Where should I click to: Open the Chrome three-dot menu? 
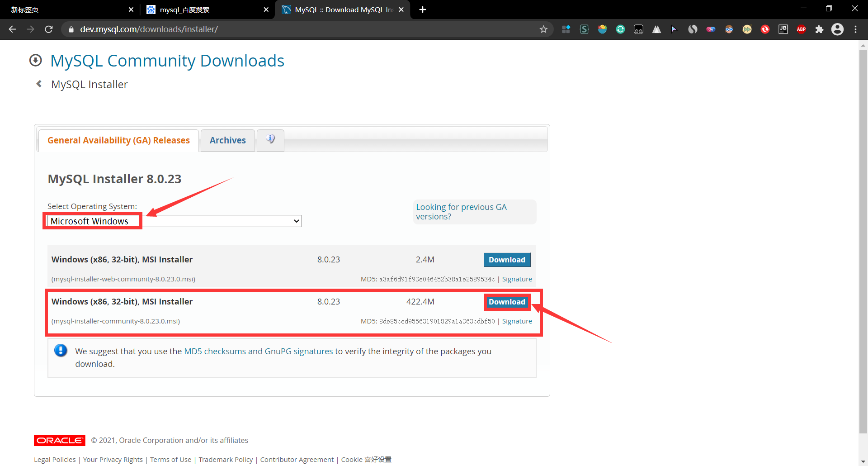coord(855,29)
